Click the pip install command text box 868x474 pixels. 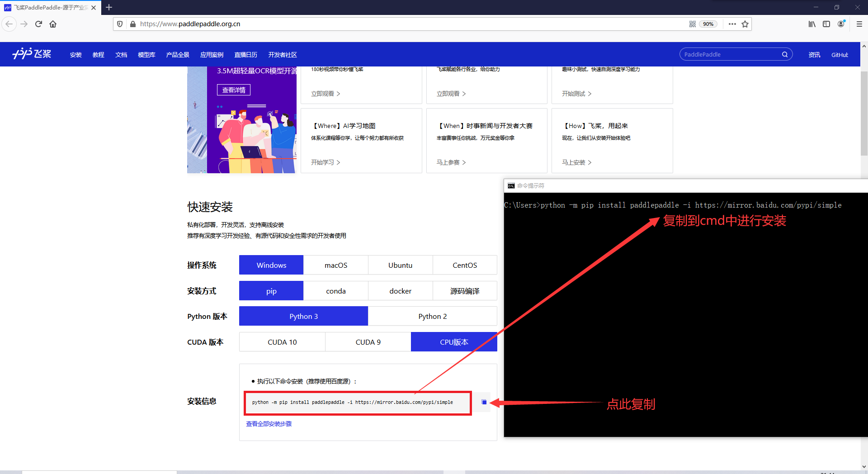[x=358, y=403]
